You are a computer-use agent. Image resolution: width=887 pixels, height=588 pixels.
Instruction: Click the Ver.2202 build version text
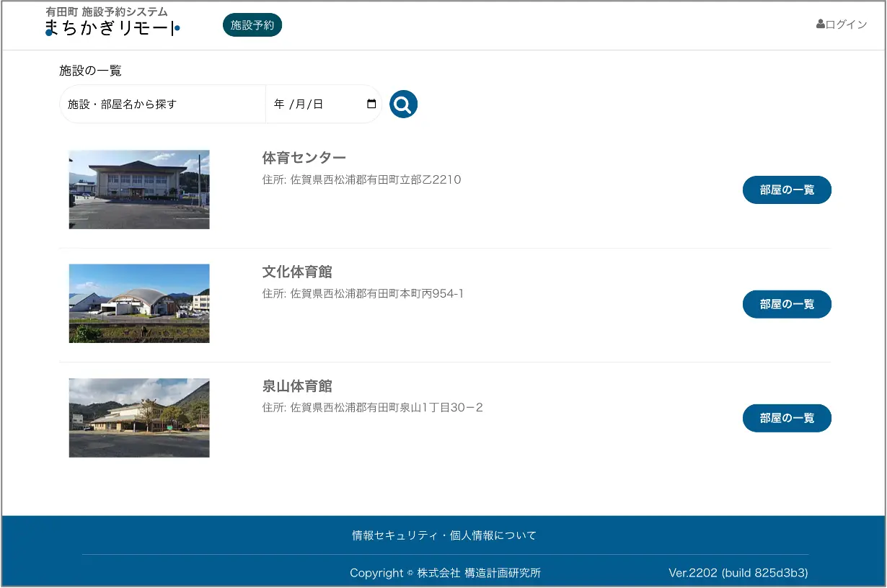(x=738, y=573)
